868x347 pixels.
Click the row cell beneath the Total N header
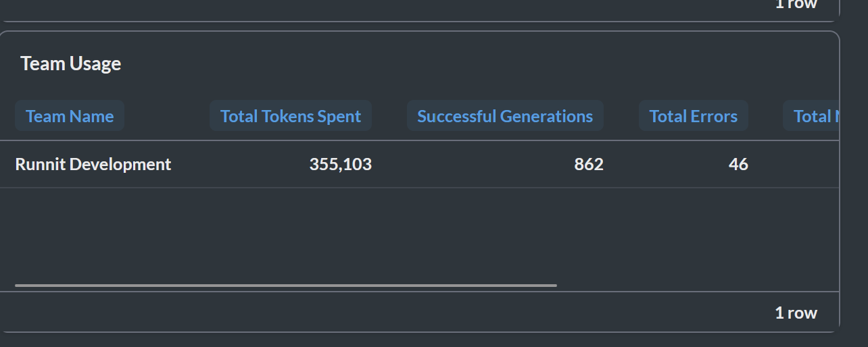tap(811, 164)
